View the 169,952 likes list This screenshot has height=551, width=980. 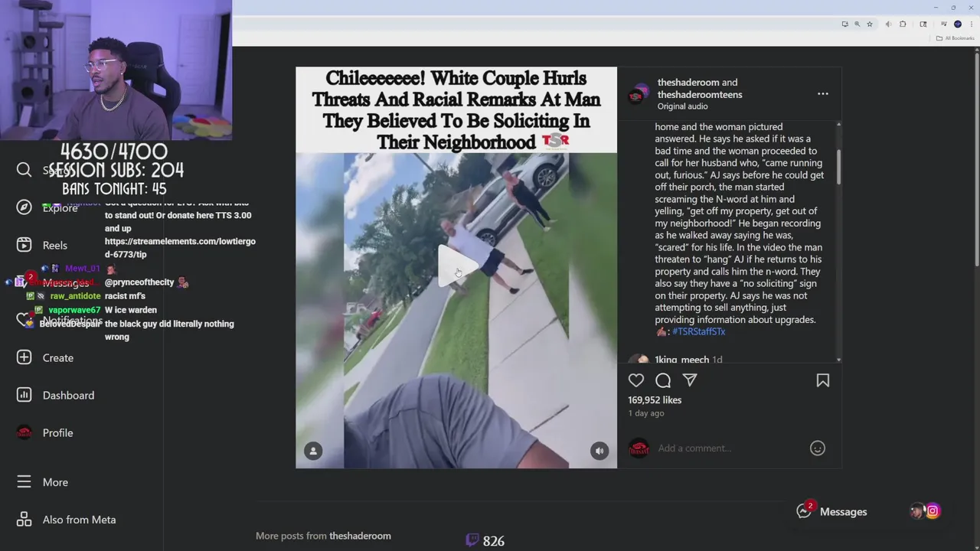(x=655, y=400)
